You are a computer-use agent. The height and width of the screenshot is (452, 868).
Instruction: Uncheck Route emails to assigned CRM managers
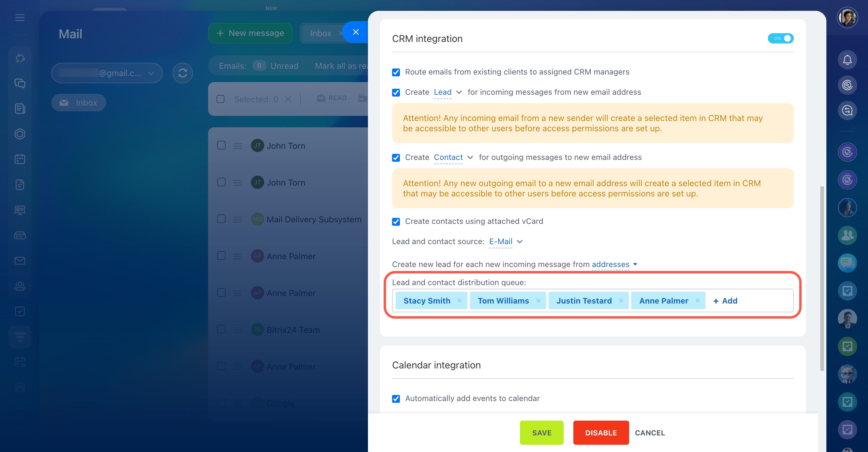click(x=396, y=72)
